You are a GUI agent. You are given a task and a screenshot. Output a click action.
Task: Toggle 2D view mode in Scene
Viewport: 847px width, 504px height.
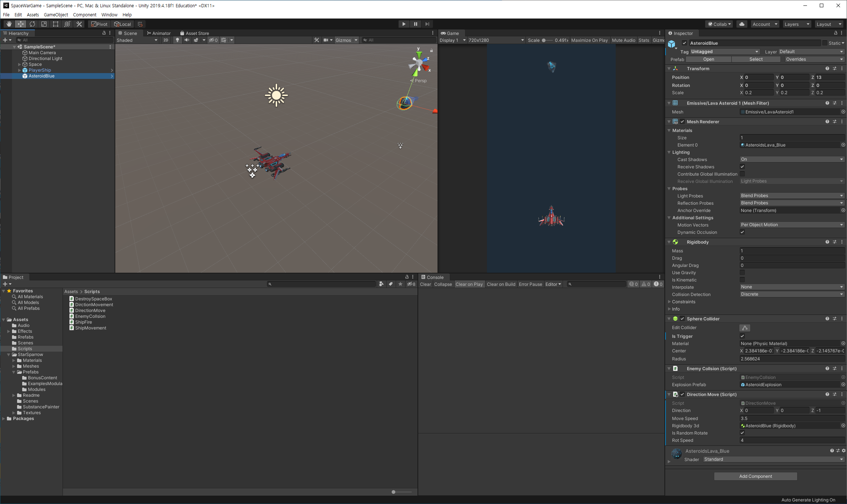[x=166, y=40]
